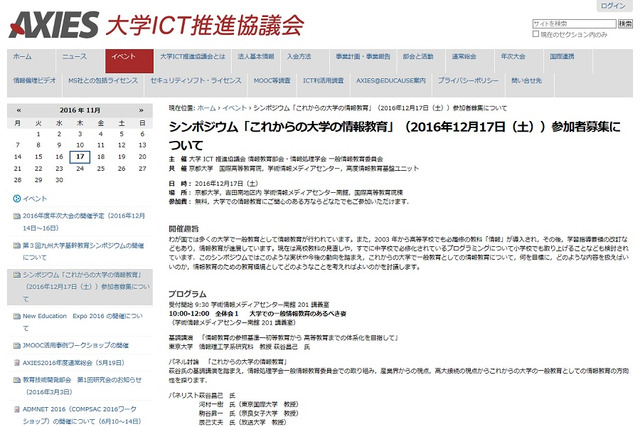
Task: Go to previous month in calendar
Action: click(x=18, y=110)
